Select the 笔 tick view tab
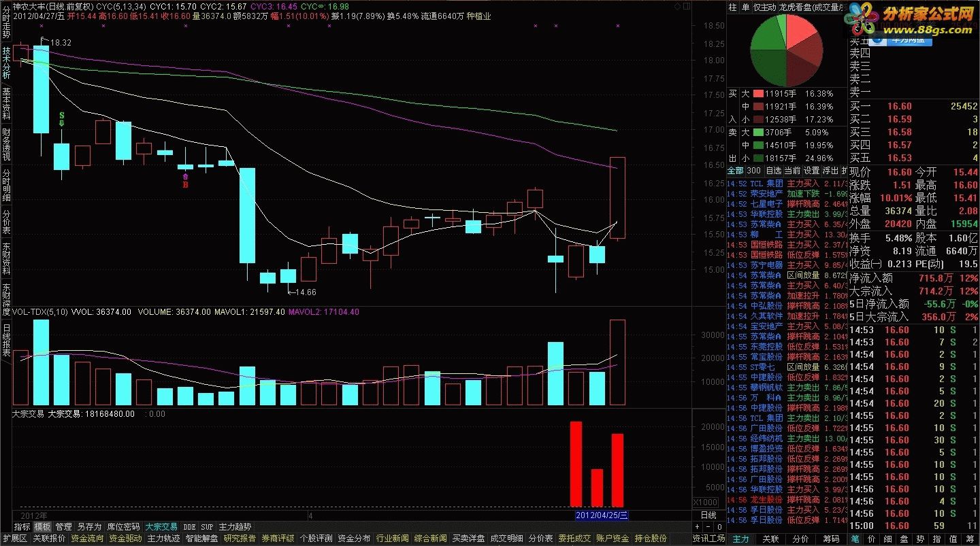 pyautogui.click(x=857, y=539)
